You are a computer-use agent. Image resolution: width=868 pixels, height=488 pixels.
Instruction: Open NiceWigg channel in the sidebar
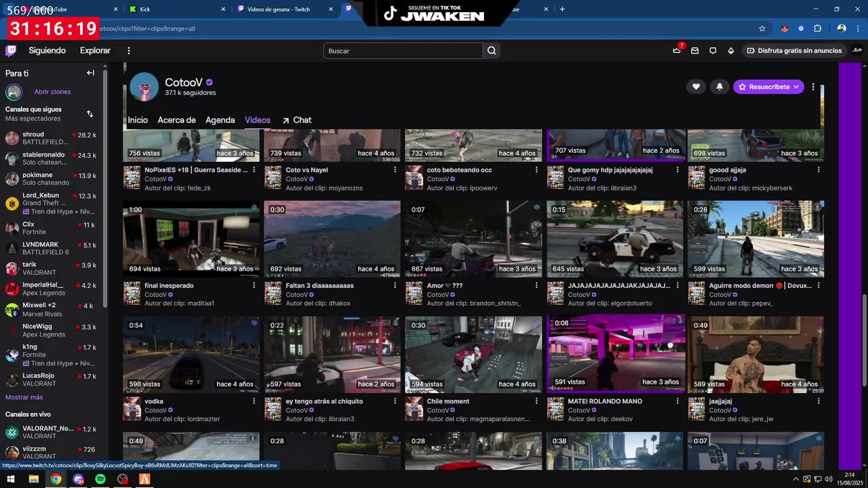pos(52,330)
